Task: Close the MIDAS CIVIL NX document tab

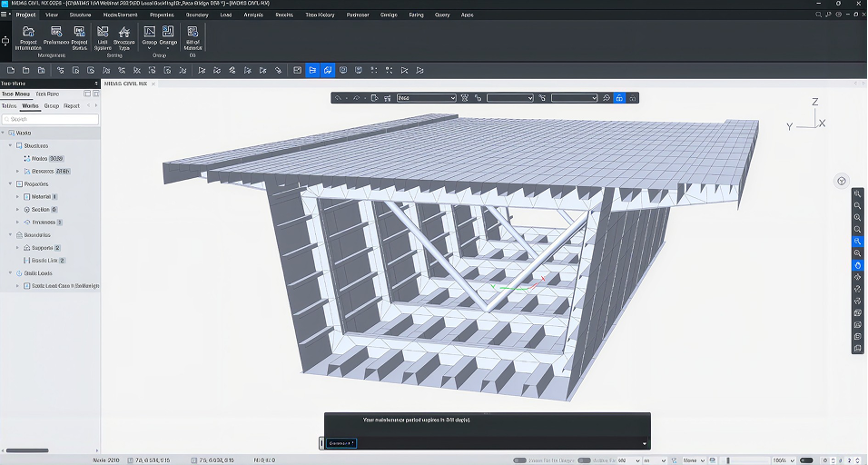Action: [153, 84]
